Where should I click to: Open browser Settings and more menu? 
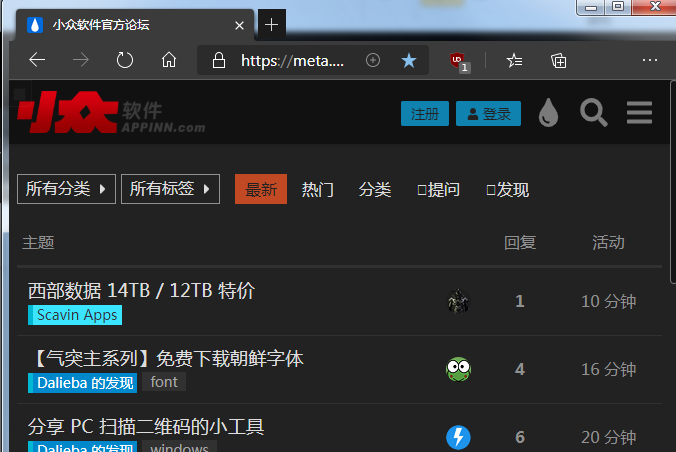pyautogui.click(x=649, y=60)
